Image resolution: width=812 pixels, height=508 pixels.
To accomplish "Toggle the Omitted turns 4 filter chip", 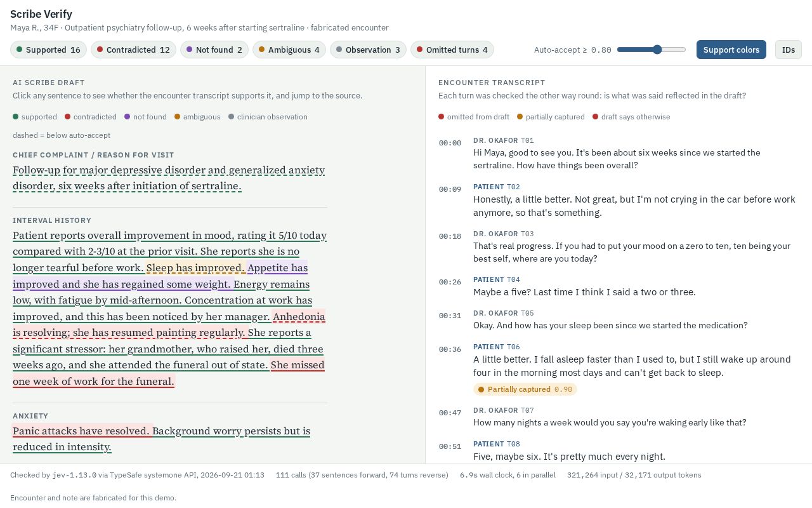I will [x=452, y=50].
